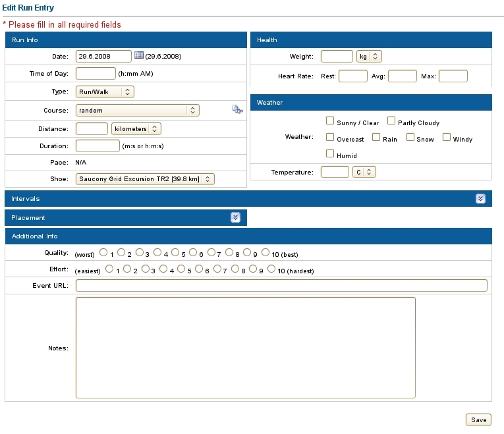Select Effort rating 8
Image resolution: width=504 pixels, height=434 pixels.
coord(235,269)
